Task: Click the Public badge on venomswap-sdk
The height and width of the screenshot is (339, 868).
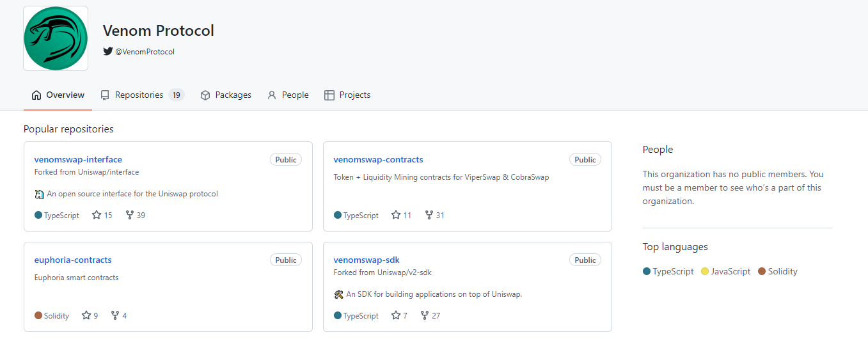Action: (x=585, y=260)
